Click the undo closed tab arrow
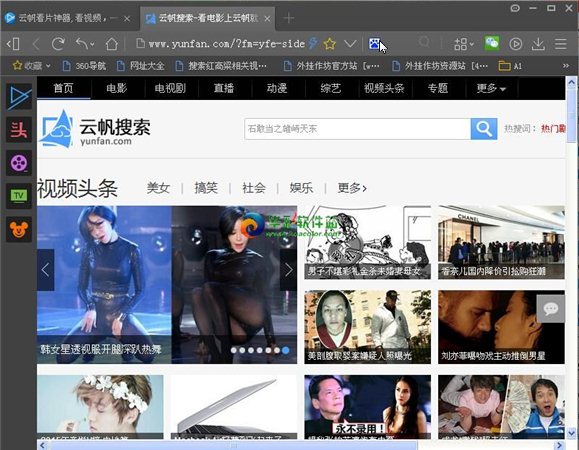The width and height of the screenshot is (579, 450). (85, 44)
